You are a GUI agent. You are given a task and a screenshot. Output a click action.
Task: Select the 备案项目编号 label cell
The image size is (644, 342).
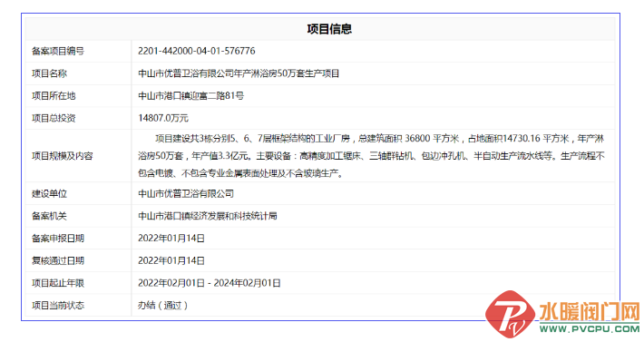click(x=78, y=52)
